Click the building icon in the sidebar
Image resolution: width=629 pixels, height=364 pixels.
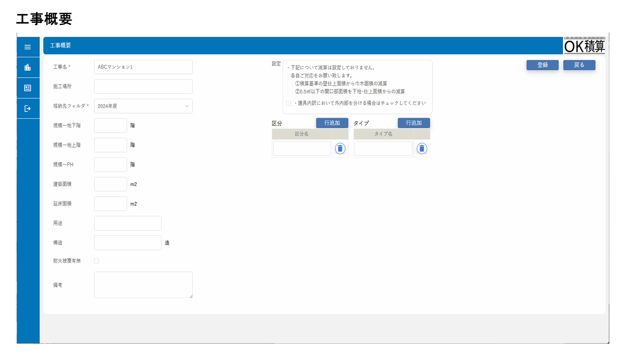point(27,67)
